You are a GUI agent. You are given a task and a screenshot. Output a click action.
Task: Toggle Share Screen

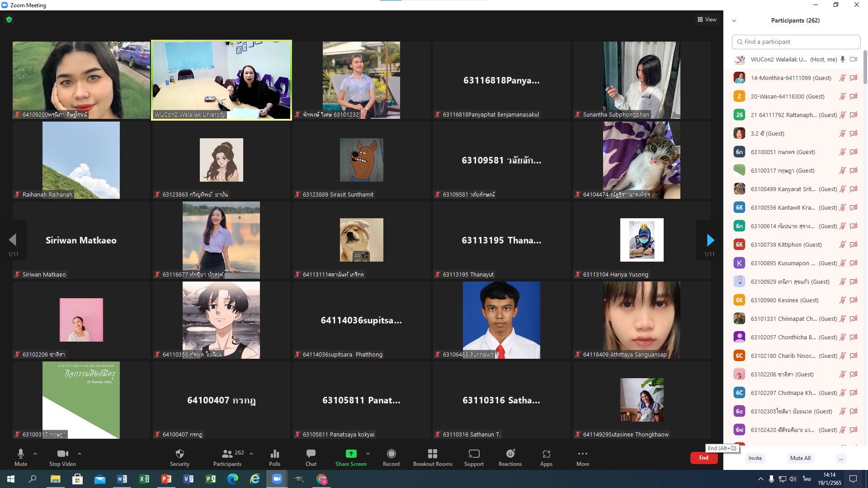click(351, 457)
